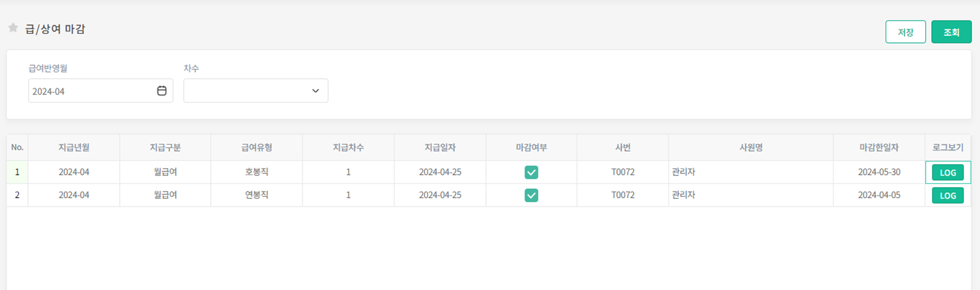980x290 pixels.
Task: Click the 마감여부 column header
Action: [531, 148]
